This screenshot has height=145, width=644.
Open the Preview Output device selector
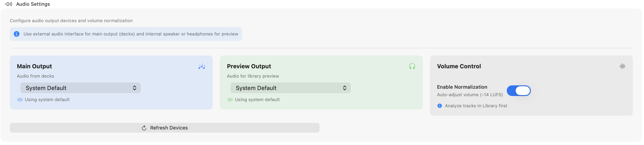point(291,88)
